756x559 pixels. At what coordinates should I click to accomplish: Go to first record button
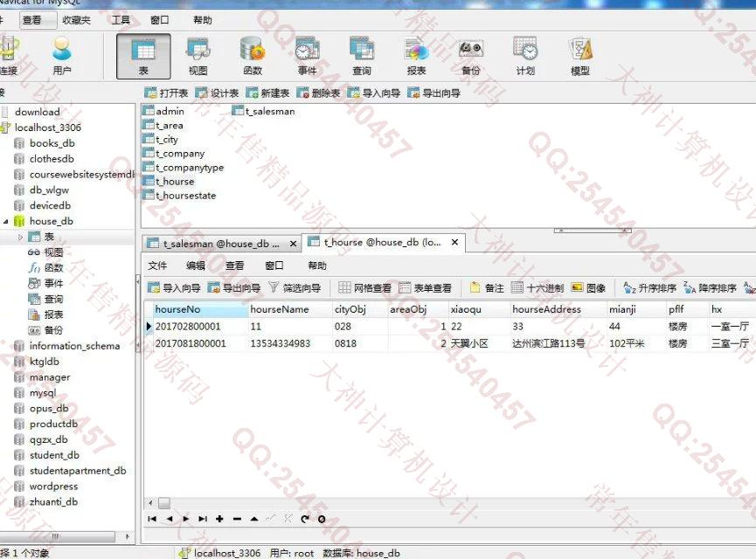click(152, 519)
